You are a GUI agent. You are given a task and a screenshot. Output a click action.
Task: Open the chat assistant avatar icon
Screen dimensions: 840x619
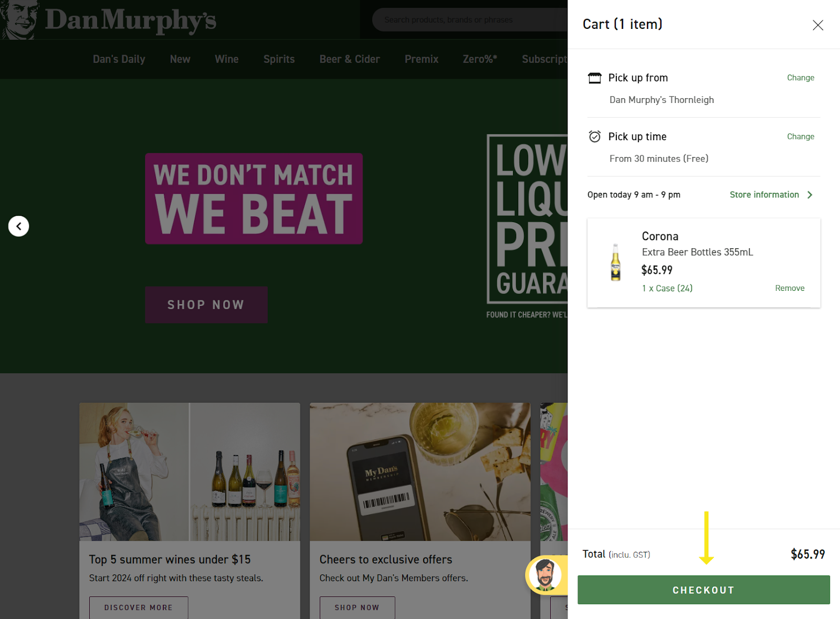[x=545, y=575]
